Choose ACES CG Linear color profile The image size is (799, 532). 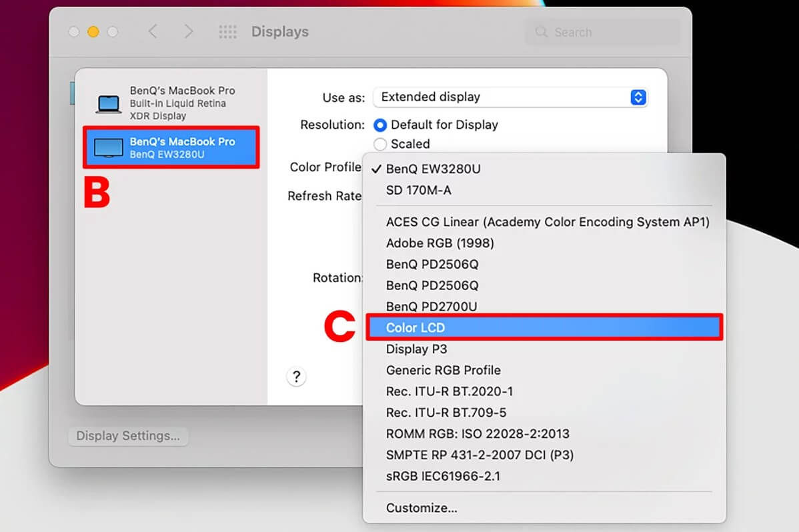pyautogui.click(x=544, y=221)
